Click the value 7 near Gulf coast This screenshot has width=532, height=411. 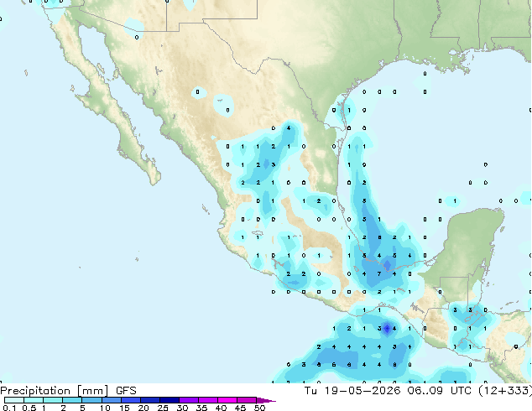pyautogui.click(x=379, y=273)
